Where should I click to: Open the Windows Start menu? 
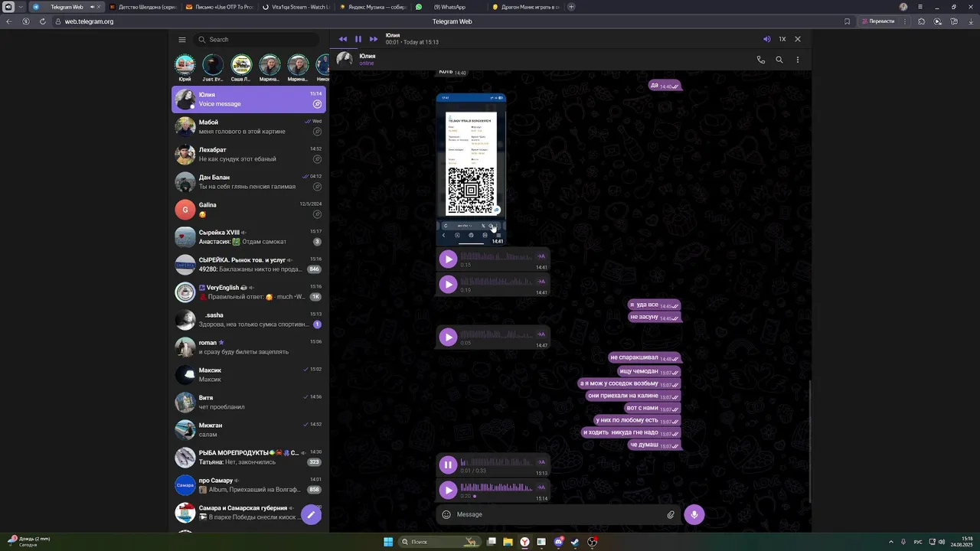coord(387,542)
